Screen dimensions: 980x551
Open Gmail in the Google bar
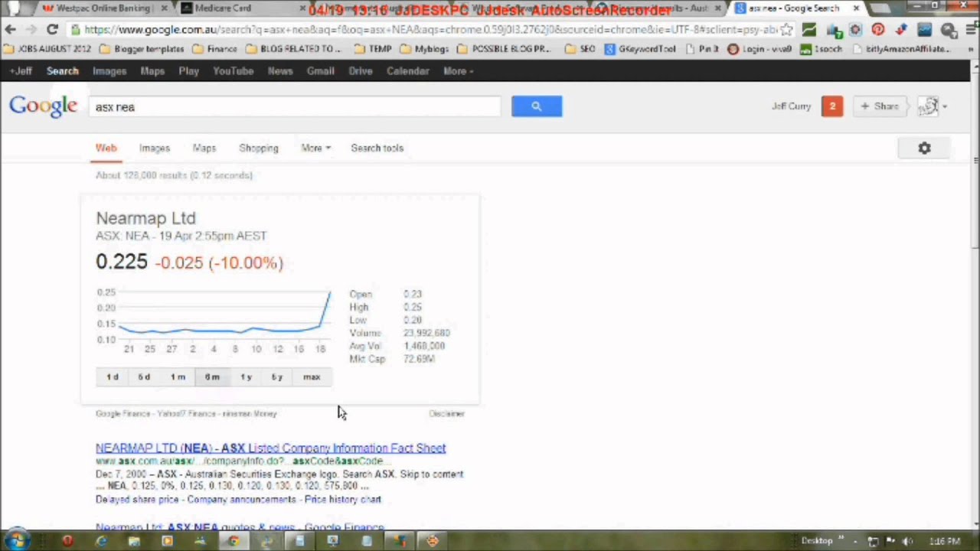[320, 71]
